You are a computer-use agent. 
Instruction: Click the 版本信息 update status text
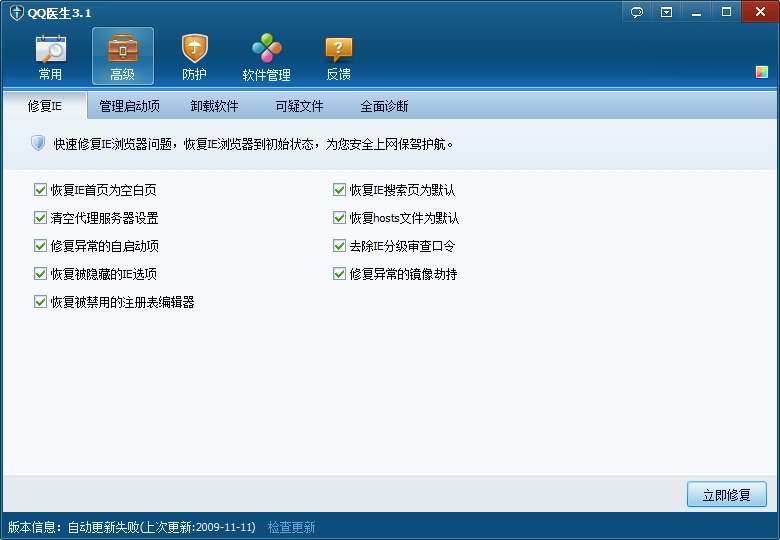(132, 527)
